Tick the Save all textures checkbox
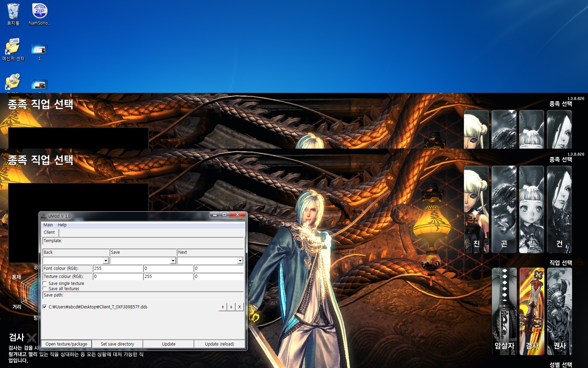 point(45,289)
